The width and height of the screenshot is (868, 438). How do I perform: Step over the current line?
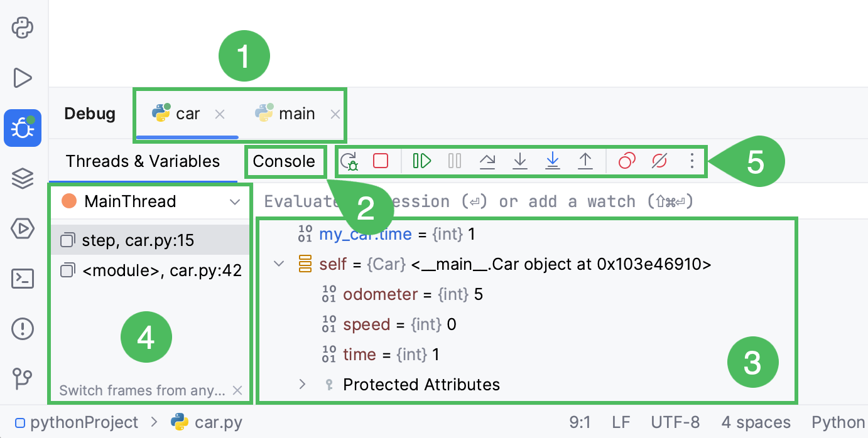point(487,161)
